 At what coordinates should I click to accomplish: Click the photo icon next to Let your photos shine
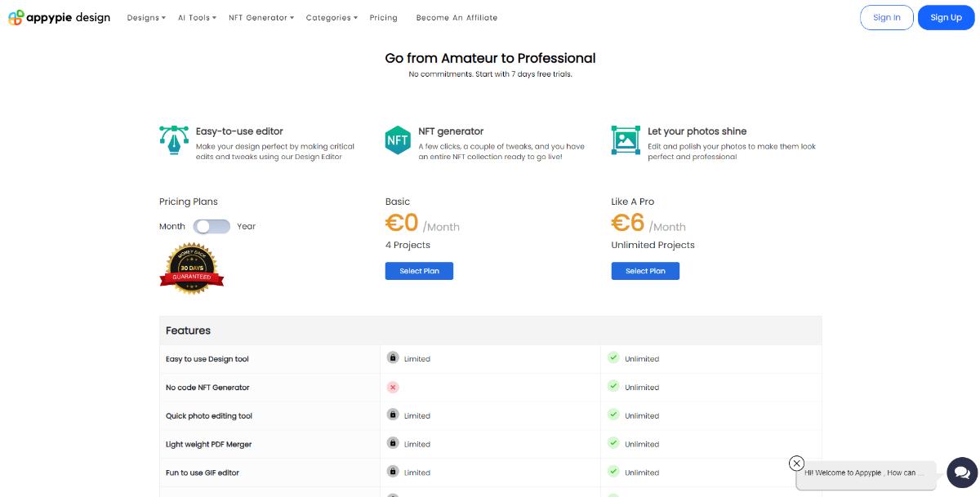click(626, 140)
